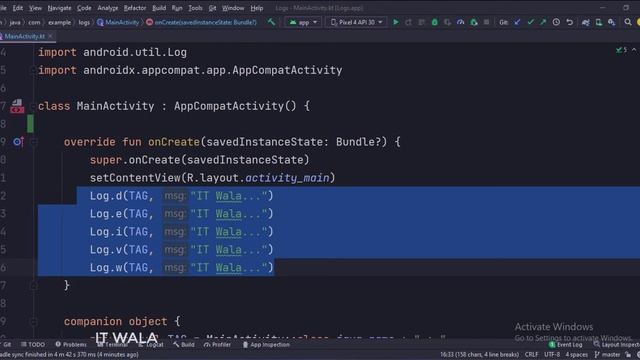Click Attach Debugger to Android Process icon
This screenshot has height=360, width=640.
pyautogui.click(x=473, y=22)
